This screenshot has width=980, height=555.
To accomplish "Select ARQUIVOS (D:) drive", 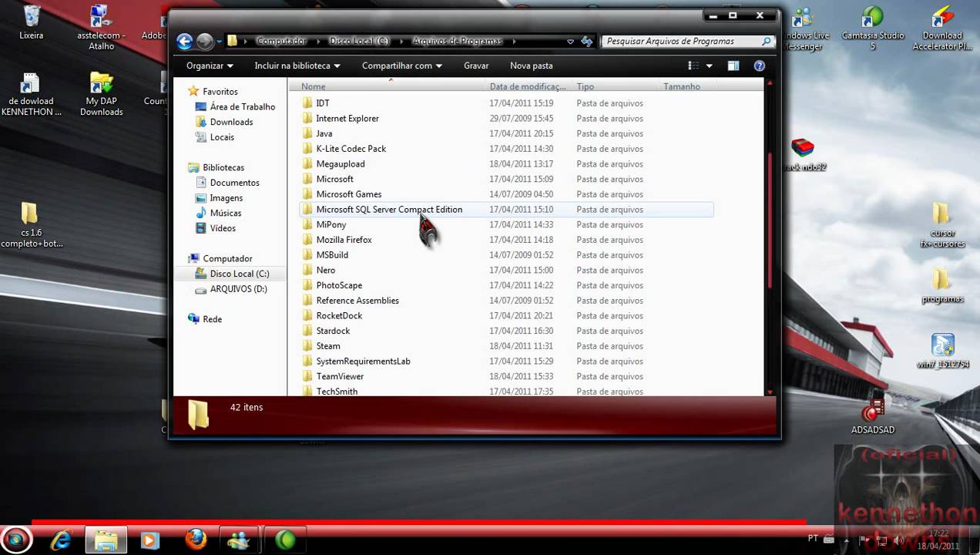I will coord(230,289).
